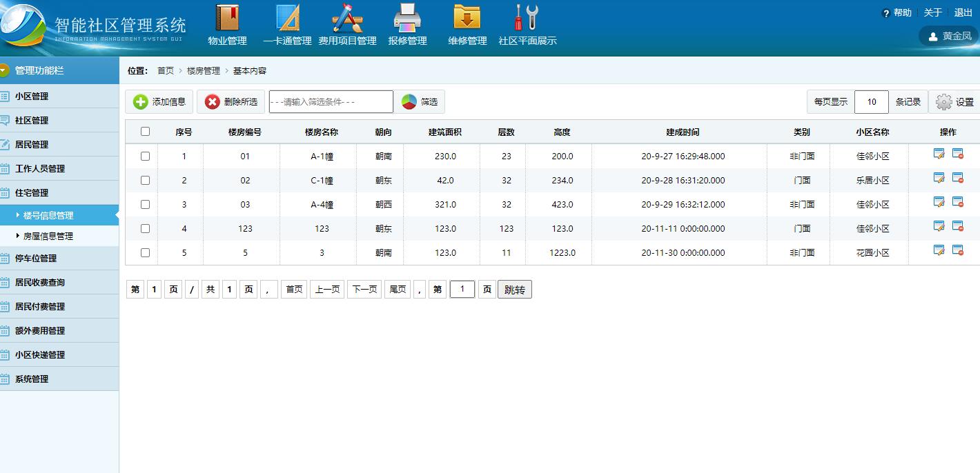Screen dimensions: 980x473
Task: Expand the 停车位管理 sidebar section
Action: (36, 259)
